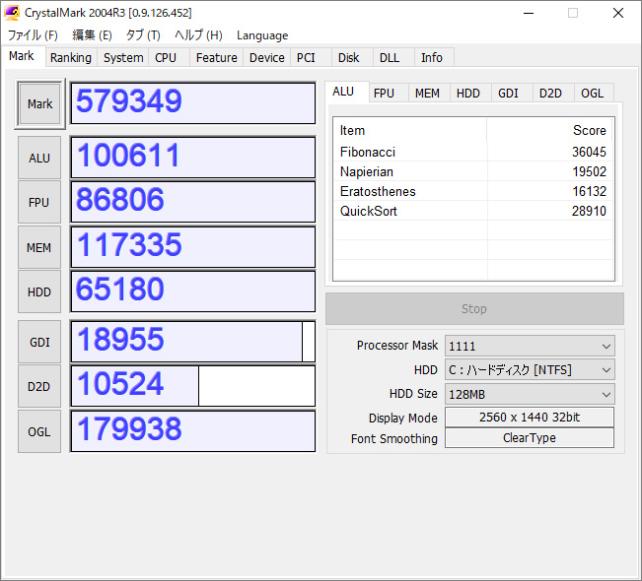
Task: Select the OGL results tab
Action: 591,93
